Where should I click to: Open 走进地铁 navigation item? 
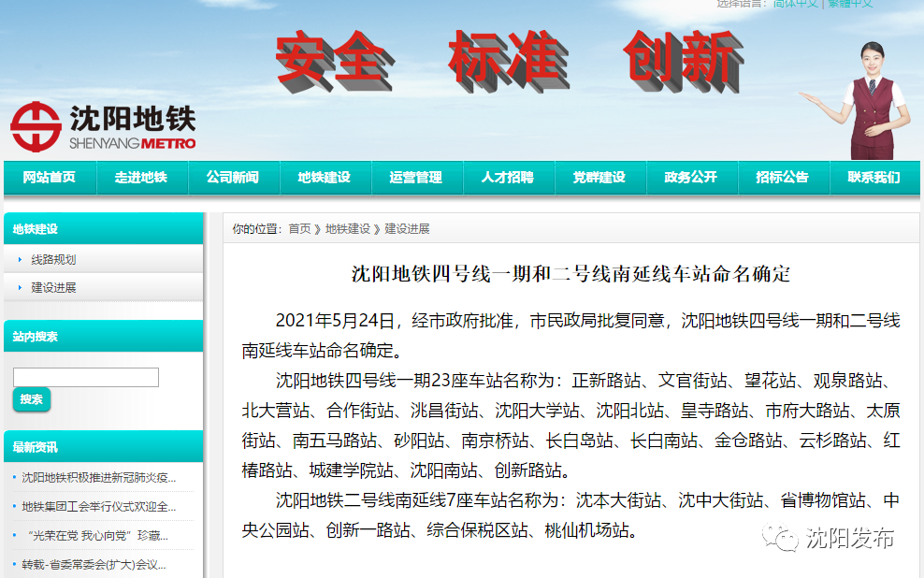[x=141, y=178]
